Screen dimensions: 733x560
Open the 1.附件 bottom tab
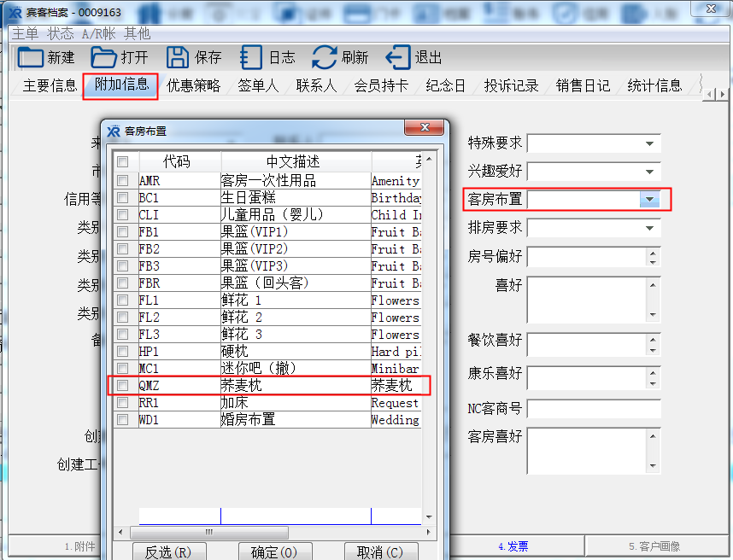click(x=79, y=546)
